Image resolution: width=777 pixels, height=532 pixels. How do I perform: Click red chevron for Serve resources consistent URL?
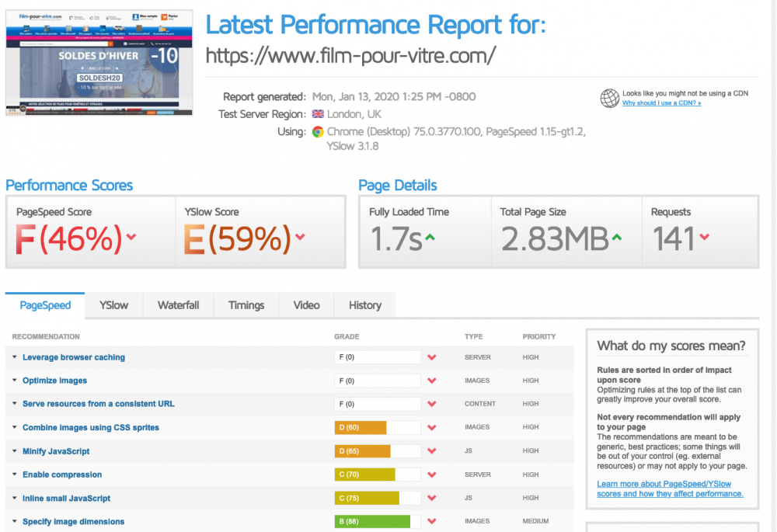click(431, 404)
